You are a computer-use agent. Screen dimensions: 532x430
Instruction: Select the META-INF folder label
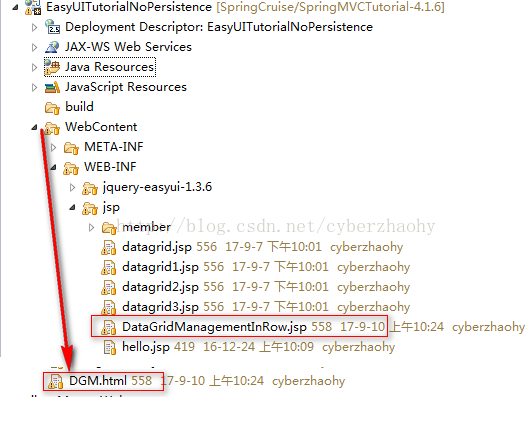114,147
